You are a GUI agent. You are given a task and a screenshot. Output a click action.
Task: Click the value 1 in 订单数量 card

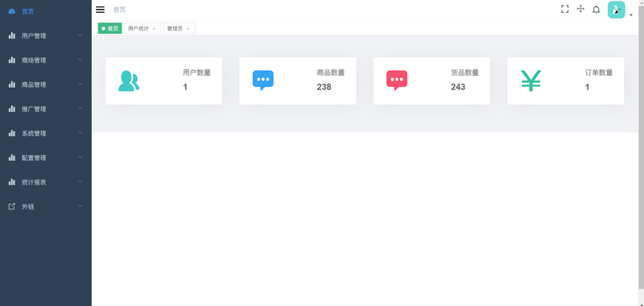588,87
